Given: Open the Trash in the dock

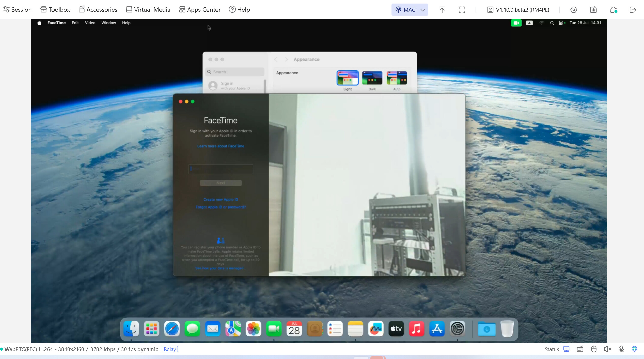Looking at the screenshot, I should pos(507,329).
